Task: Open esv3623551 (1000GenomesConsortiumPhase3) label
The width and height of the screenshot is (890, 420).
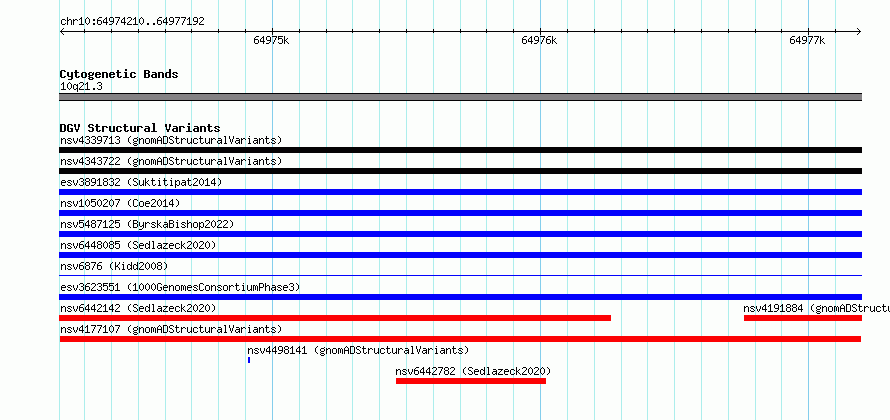Action: point(180,287)
